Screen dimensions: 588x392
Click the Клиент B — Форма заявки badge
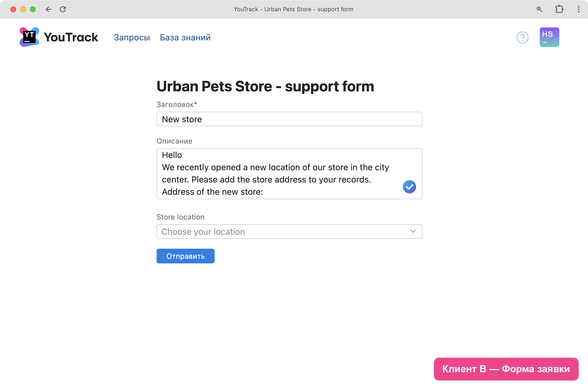click(x=506, y=369)
